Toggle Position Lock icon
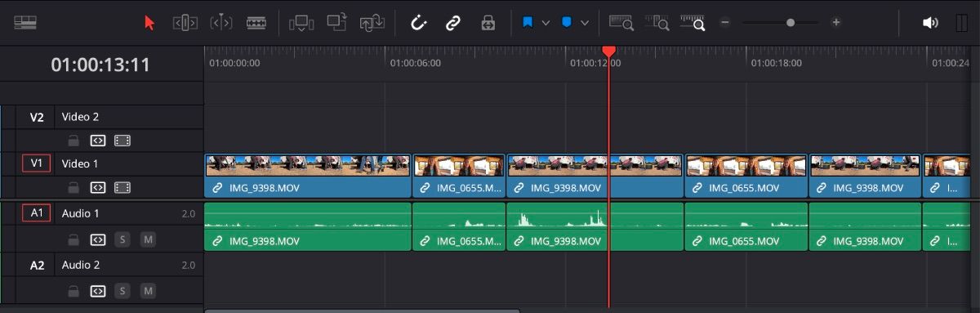This screenshot has height=313, width=980. tap(488, 23)
